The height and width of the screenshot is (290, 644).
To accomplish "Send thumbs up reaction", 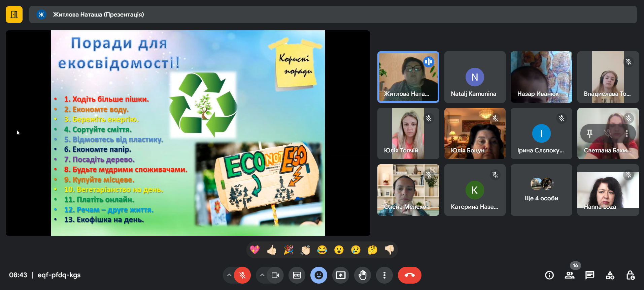I will (x=271, y=250).
